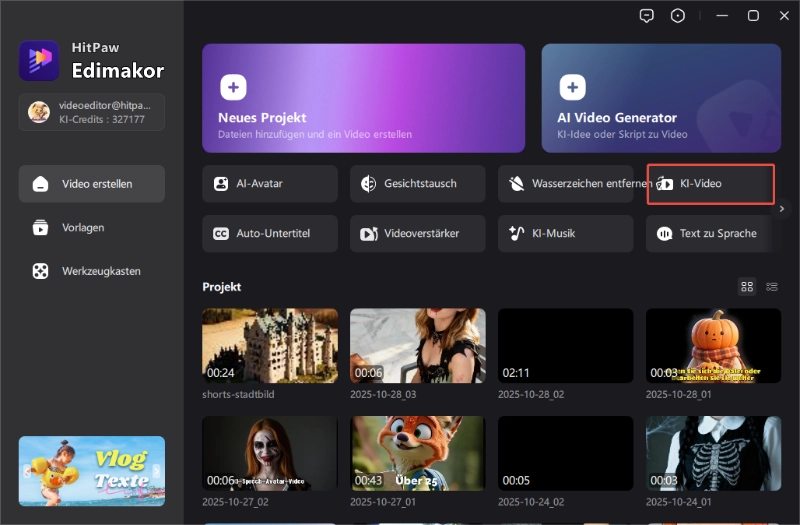The image size is (800, 525).
Task: Open the KI-Musik tool
Action: [566, 233]
